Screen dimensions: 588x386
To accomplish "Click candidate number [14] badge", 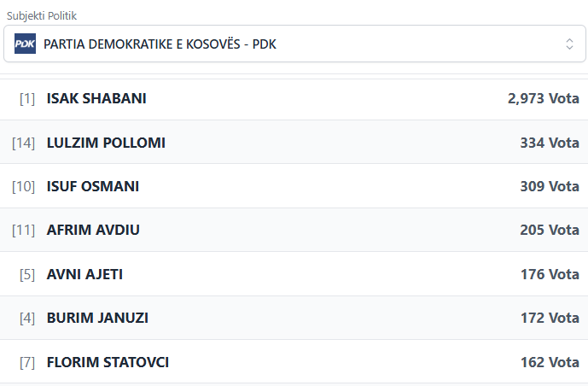I will click(x=23, y=143).
